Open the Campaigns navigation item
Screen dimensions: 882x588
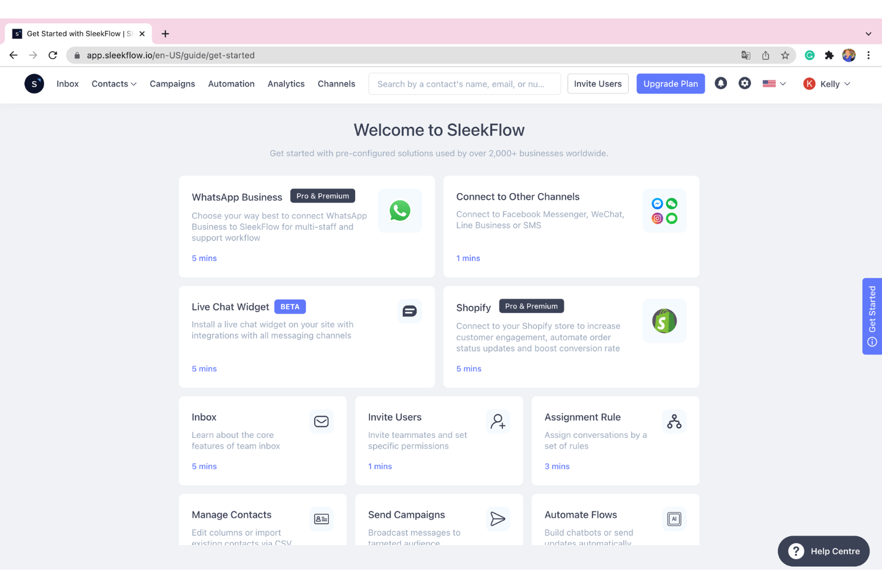(x=172, y=84)
